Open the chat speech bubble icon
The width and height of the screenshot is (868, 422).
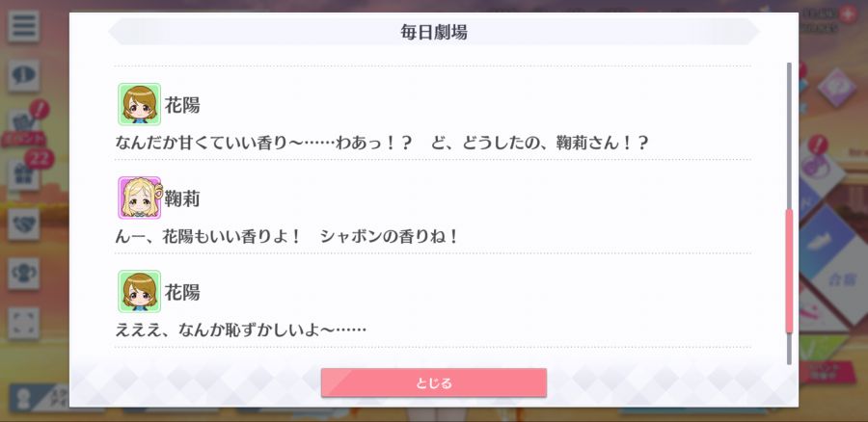(x=23, y=75)
